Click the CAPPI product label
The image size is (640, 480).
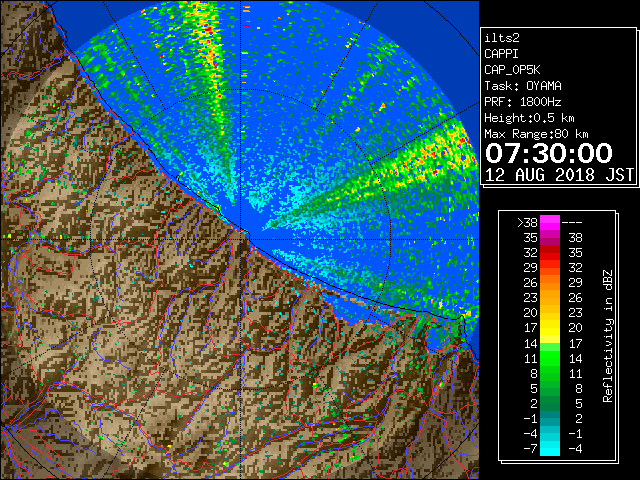(501, 54)
